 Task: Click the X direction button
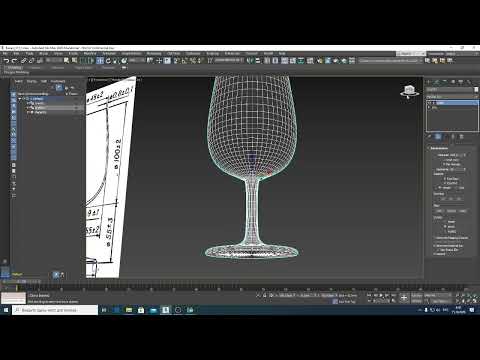point(443,199)
